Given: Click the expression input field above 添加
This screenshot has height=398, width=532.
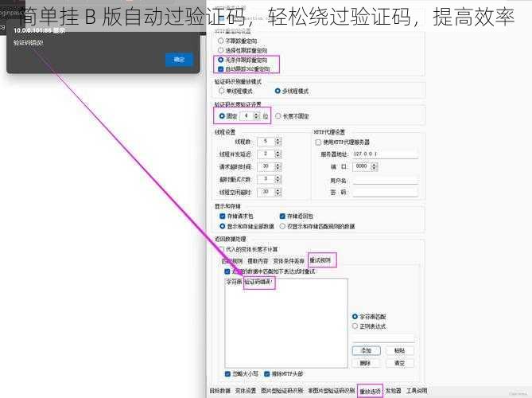Looking at the screenshot, I should tap(383, 338).
